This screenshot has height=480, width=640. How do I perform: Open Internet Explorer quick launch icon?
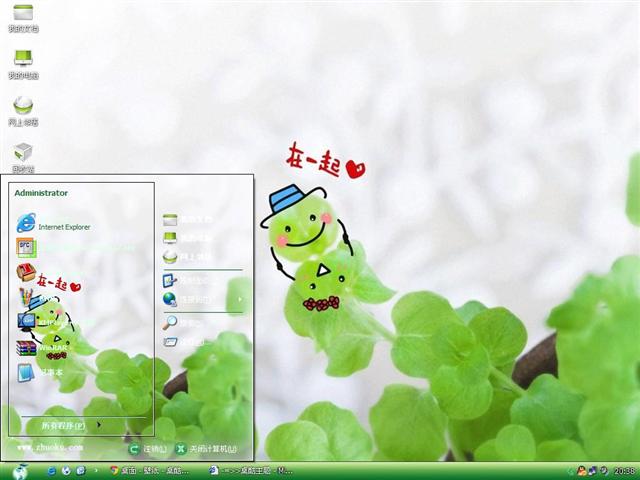pyautogui.click(x=51, y=471)
